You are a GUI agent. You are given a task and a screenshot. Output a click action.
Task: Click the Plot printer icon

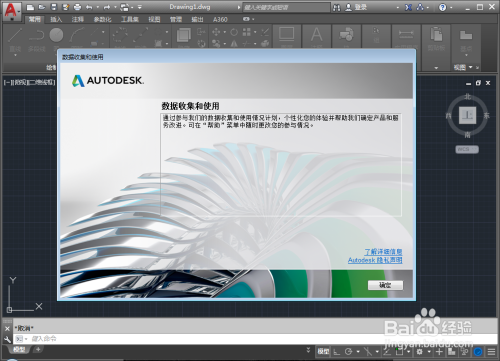[x=77, y=7]
